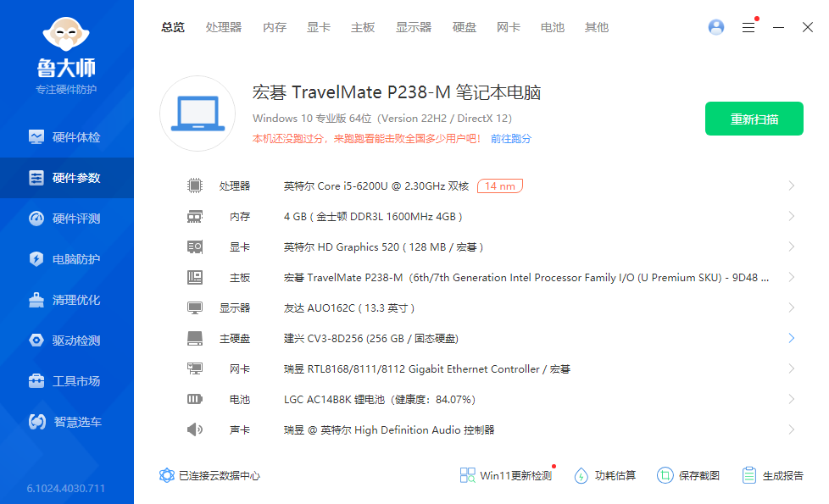Expand the 网卡 row chevron
The width and height of the screenshot is (829, 504).
[x=792, y=368]
